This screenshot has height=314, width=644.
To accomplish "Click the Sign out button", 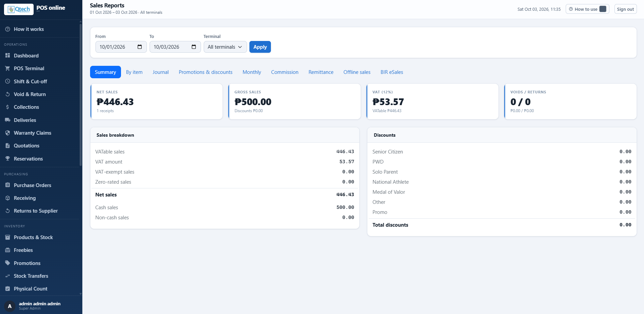I will 626,9.
